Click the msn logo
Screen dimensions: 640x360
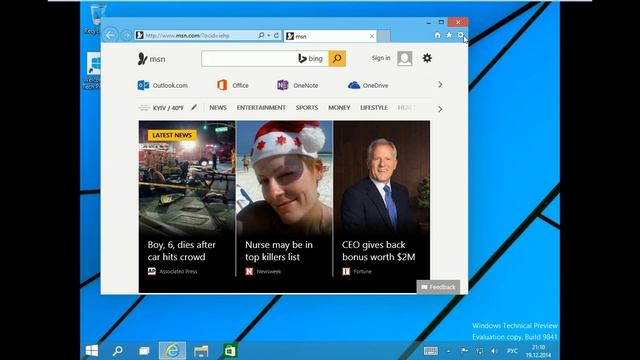click(x=151, y=59)
